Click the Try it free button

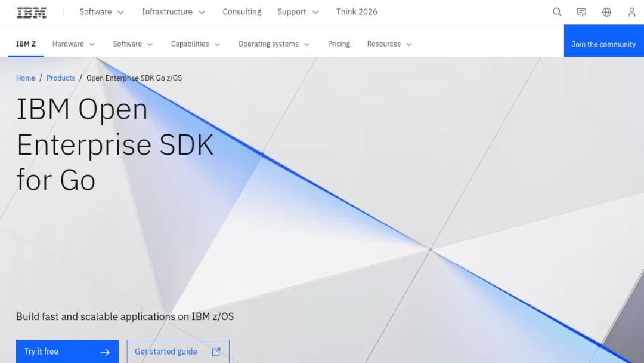pyautogui.click(x=67, y=352)
